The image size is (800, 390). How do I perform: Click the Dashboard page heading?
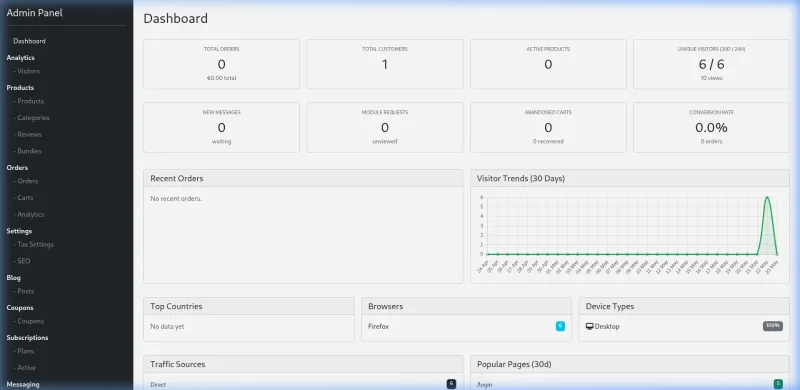click(176, 18)
